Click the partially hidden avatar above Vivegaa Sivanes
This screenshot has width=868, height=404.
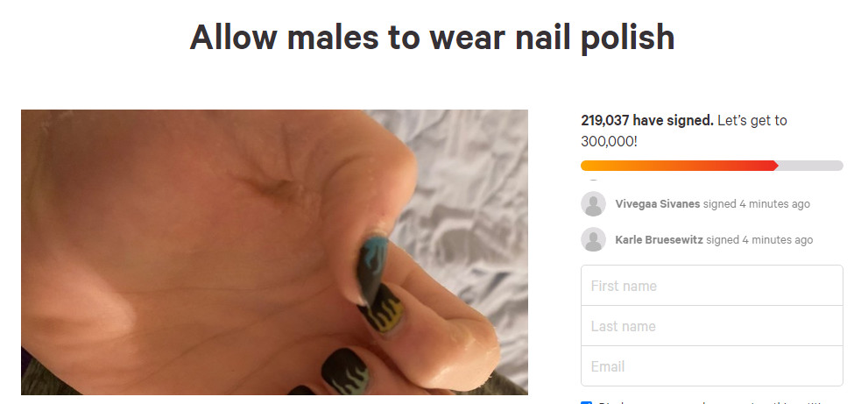(593, 180)
